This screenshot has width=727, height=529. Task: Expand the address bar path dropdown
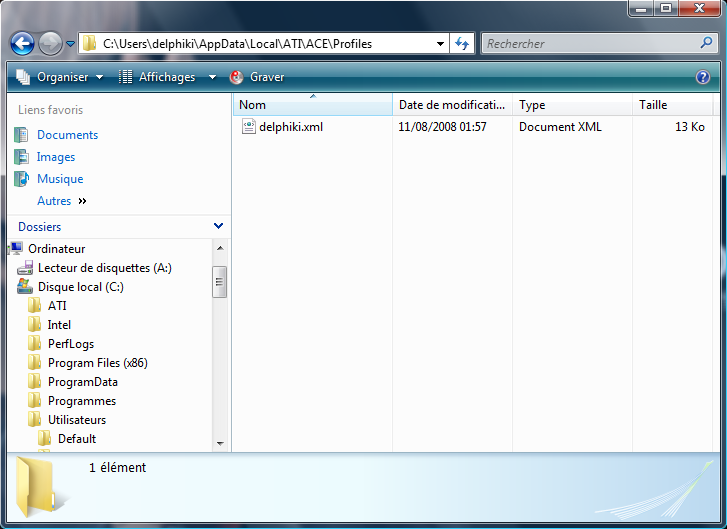[x=441, y=44]
